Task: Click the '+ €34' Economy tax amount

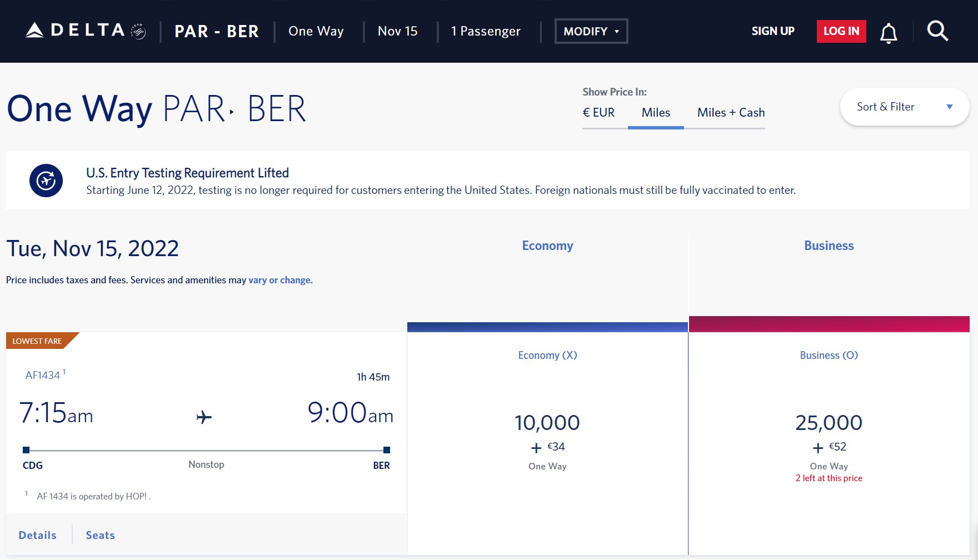Action: [548, 447]
